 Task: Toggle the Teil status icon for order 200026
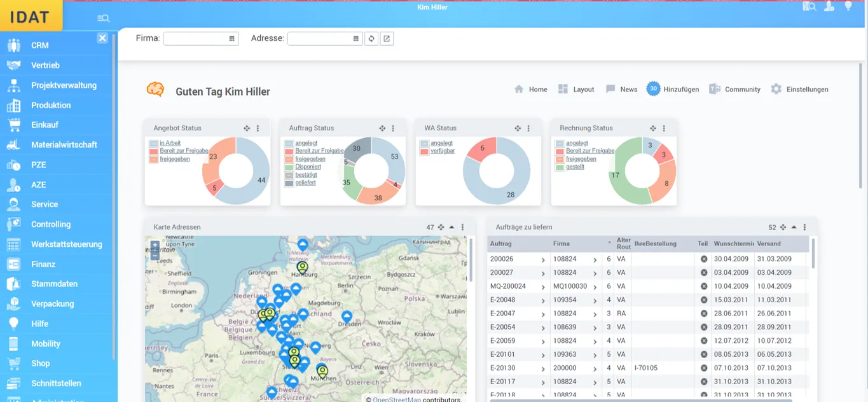point(704,259)
